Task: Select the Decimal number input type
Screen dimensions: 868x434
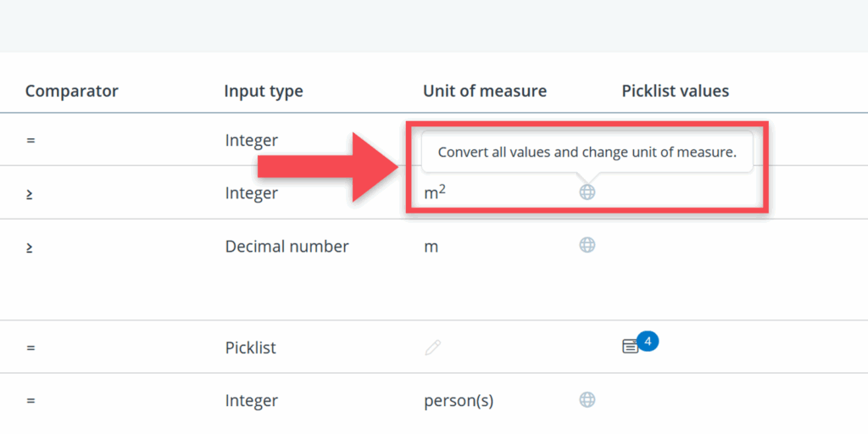Action: tap(287, 247)
